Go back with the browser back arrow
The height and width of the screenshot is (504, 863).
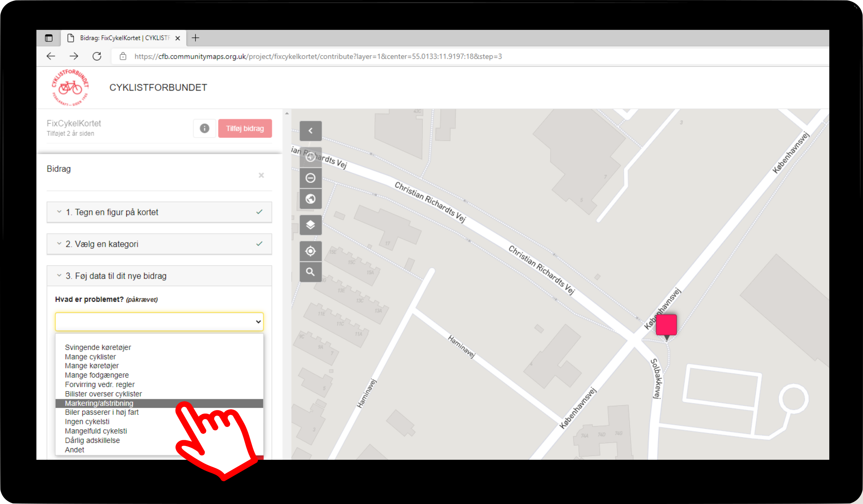[51, 56]
